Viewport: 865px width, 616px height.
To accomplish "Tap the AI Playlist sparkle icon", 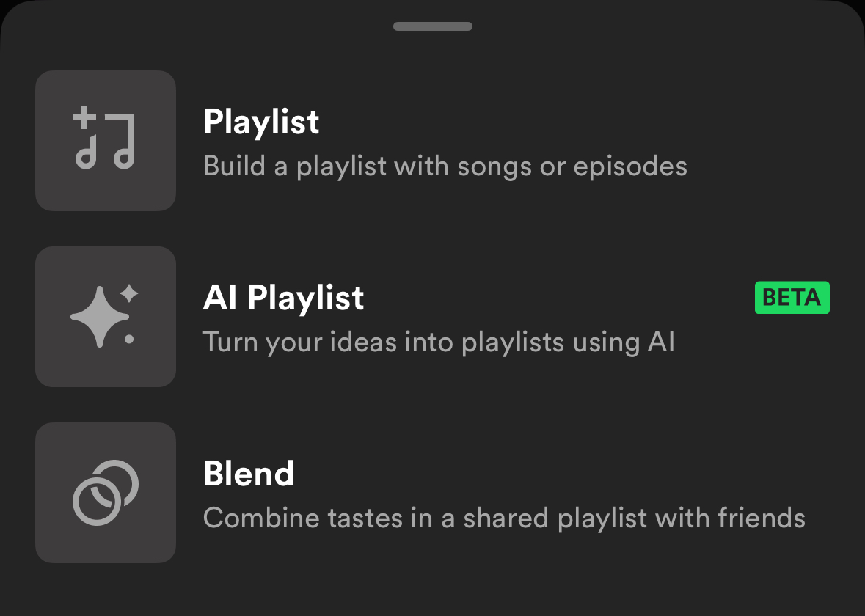I will point(106,316).
